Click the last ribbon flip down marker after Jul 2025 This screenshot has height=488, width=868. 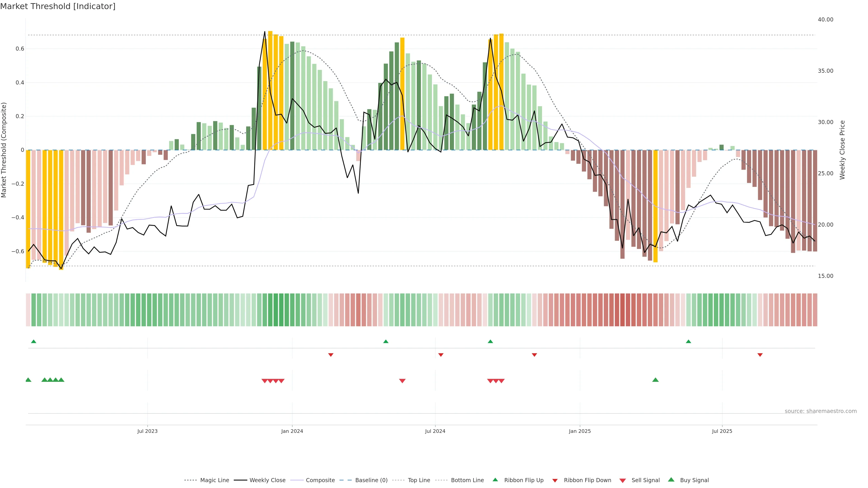point(760,355)
